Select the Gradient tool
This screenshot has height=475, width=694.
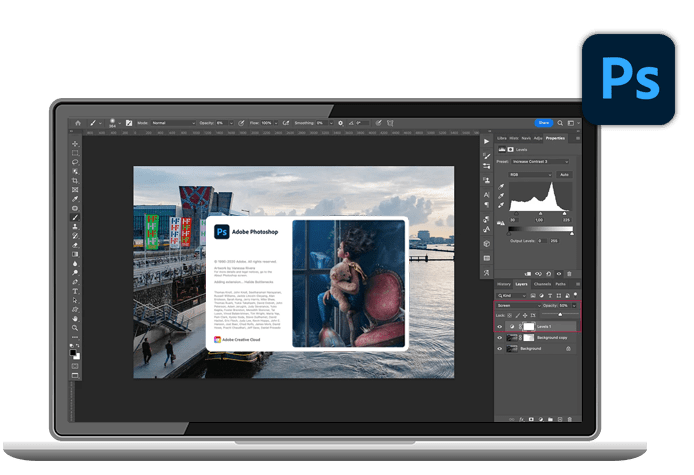75,255
